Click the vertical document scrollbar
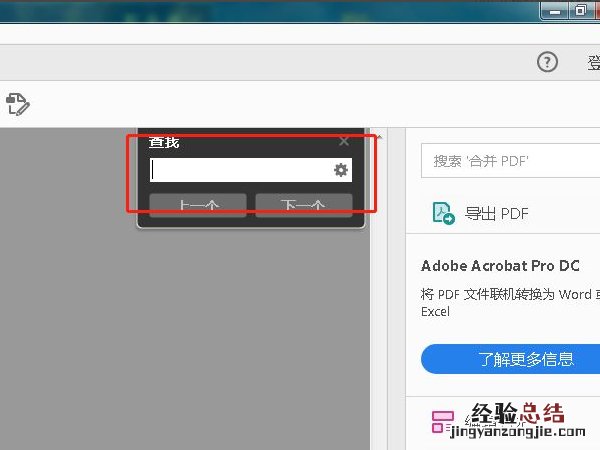Image resolution: width=600 pixels, height=450 pixels. [379, 289]
